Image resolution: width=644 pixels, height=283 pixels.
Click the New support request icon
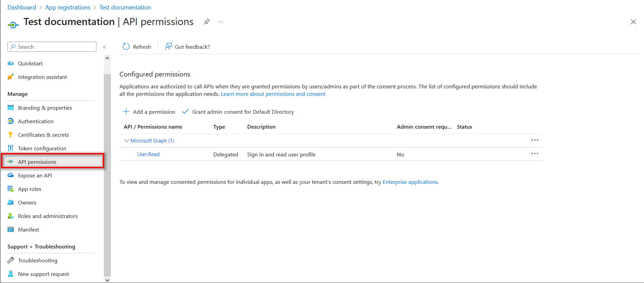[11, 274]
